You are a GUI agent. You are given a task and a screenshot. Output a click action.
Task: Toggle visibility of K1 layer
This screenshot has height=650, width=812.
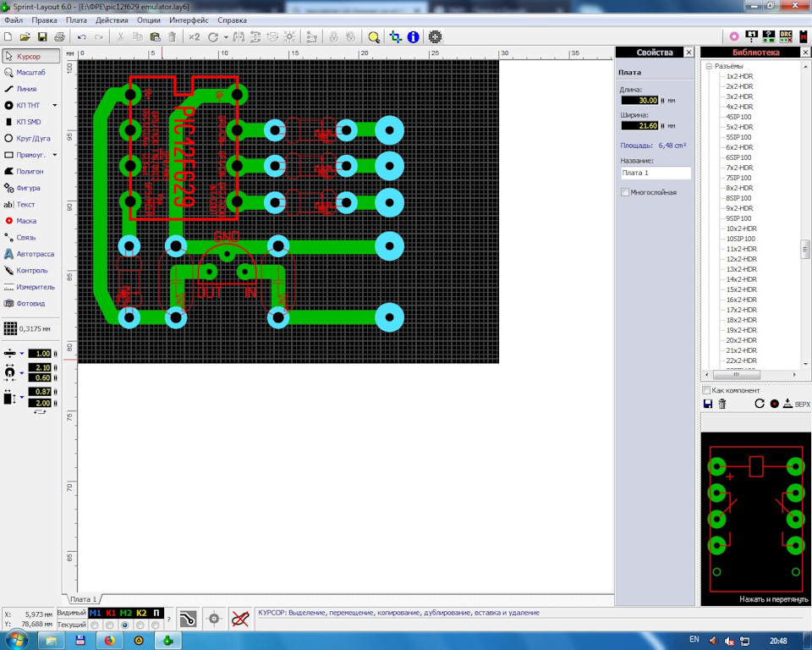pos(110,613)
